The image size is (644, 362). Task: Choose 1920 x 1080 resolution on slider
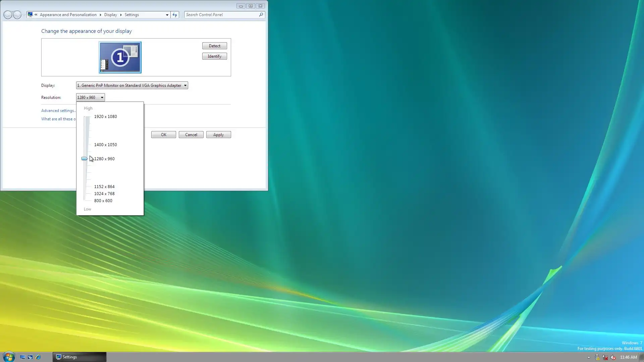pyautogui.click(x=105, y=117)
